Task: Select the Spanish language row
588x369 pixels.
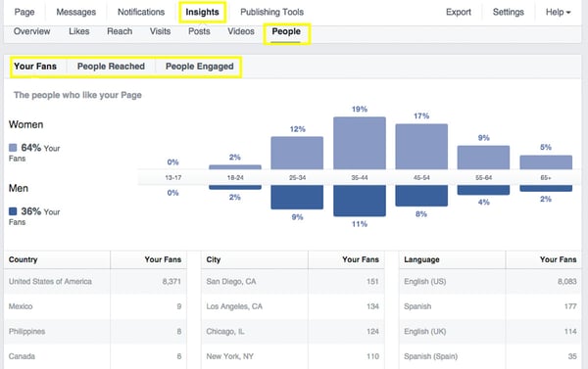Action: click(x=491, y=306)
